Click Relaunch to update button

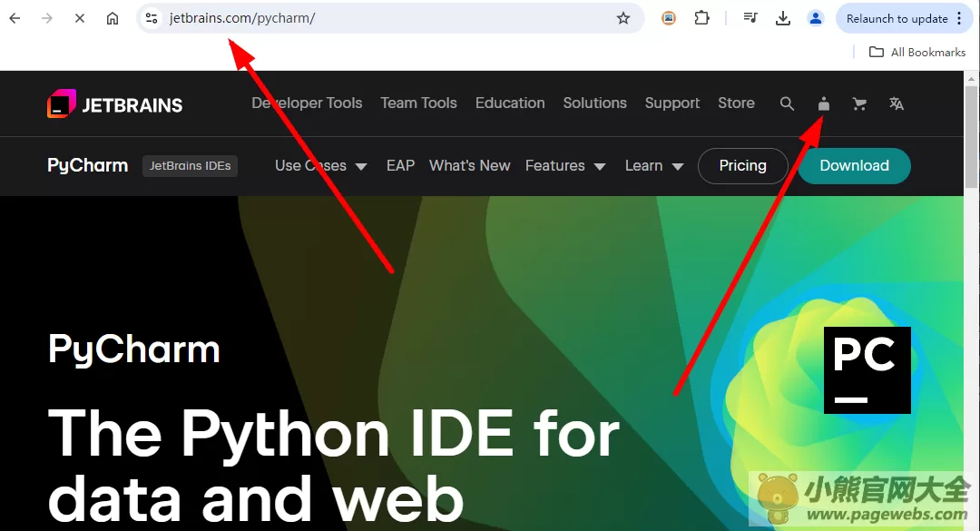(x=897, y=18)
